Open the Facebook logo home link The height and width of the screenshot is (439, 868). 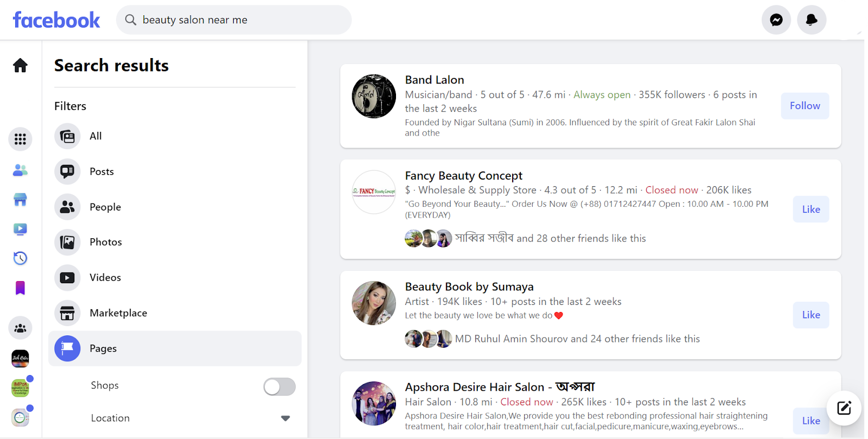tap(56, 20)
